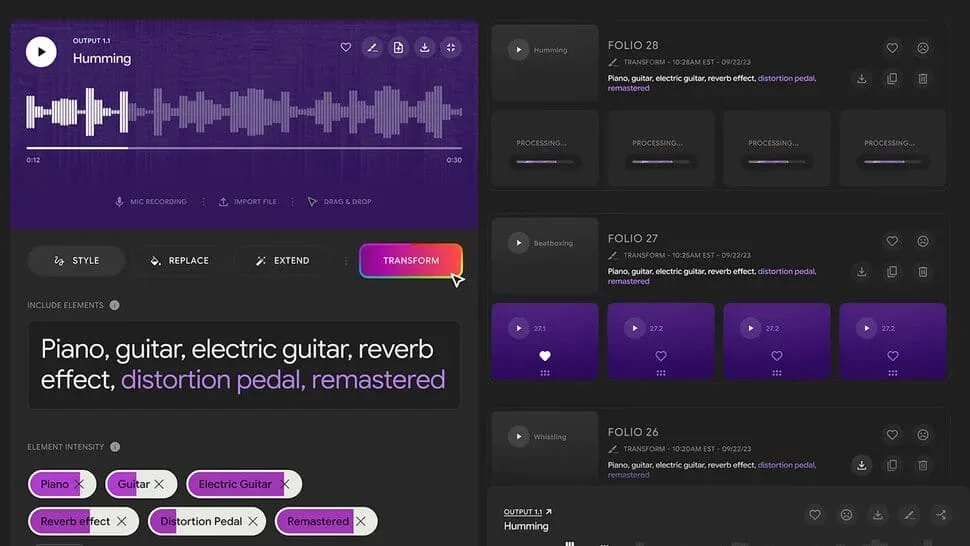The height and width of the screenshot is (546, 970).
Task: Click the edit pencil icon in Humming header
Action: pyautogui.click(x=372, y=48)
